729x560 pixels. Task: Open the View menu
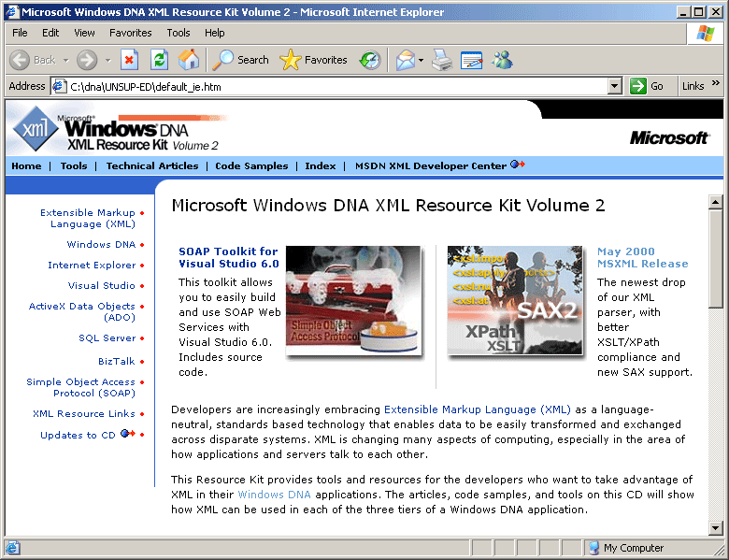[x=84, y=33]
